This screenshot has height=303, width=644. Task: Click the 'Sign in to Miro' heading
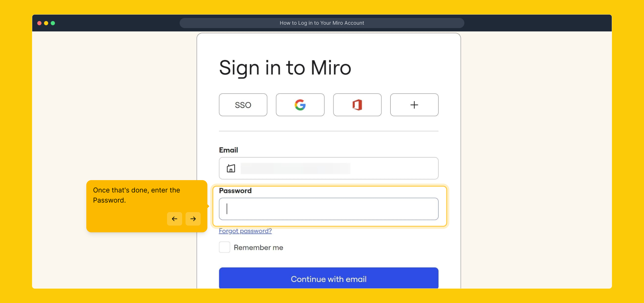[x=285, y=68]
